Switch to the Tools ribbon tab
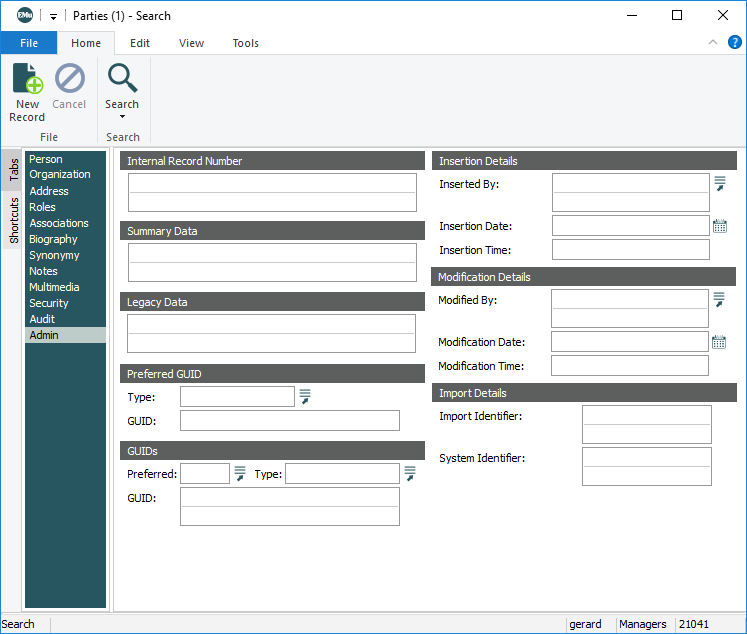 (x=245, y=43)
